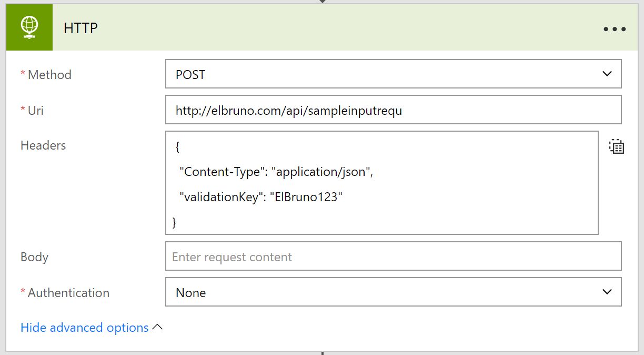Viewport: 644px width, 355px height.
Task: Click the arrow connector above HTTP card
Action: tap(322, 2)
